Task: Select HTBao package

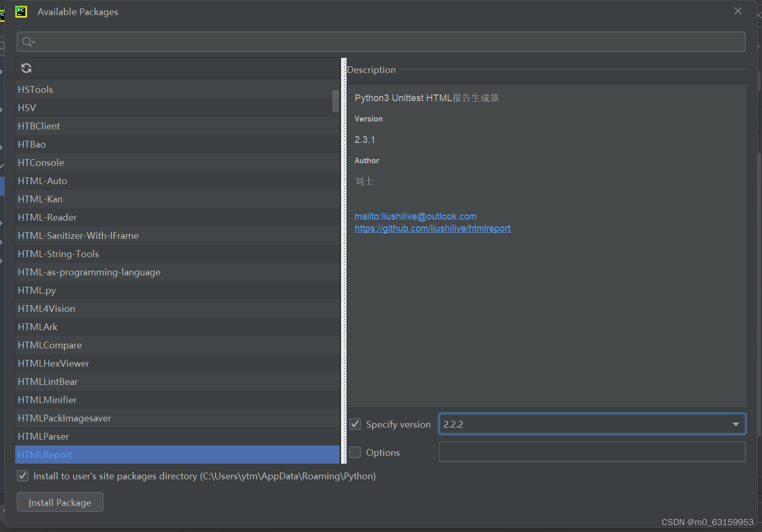Action: (177, 144)
